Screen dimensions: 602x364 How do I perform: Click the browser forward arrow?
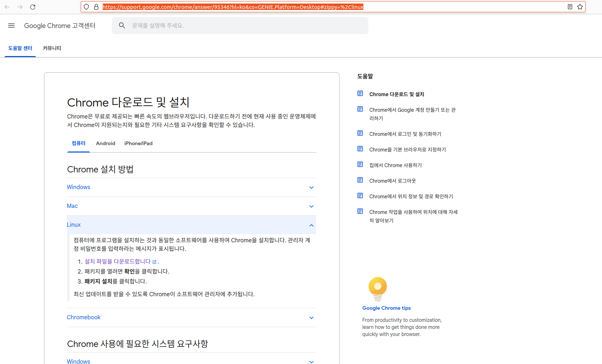pyautogui.click(x=20, y=7)
